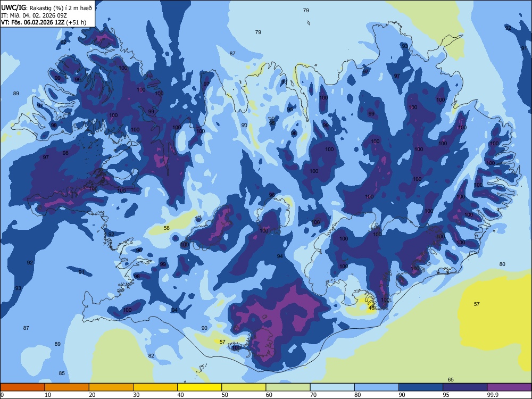Image resolution: width=532 pixels, height=399 pixels.
Task: Click the amber 30–40 legend swatch
Action: (x=155, y=387)
